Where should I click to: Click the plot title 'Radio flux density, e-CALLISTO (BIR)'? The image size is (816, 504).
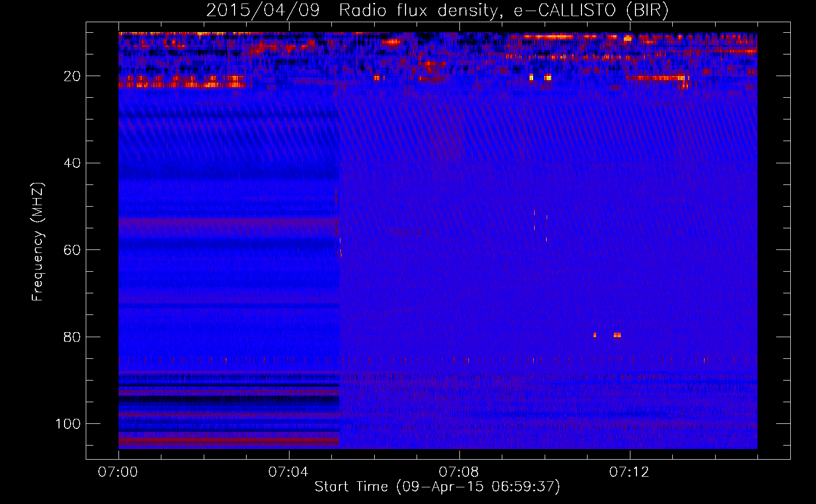(x=503, y=10)
